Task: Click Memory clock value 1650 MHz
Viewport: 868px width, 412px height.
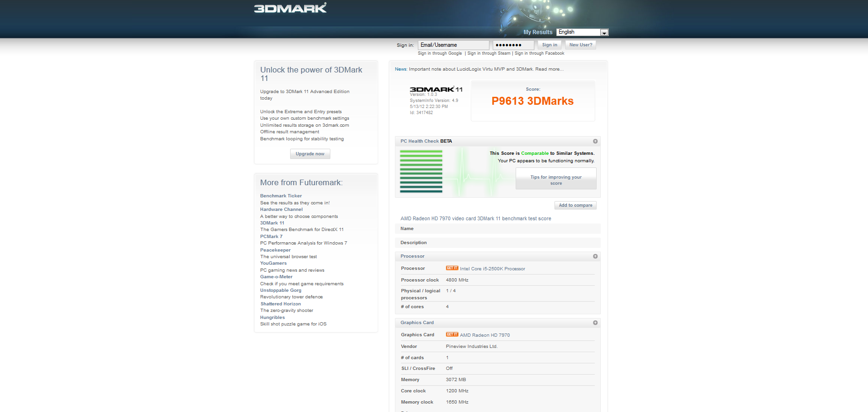Action: coord(457,402)
